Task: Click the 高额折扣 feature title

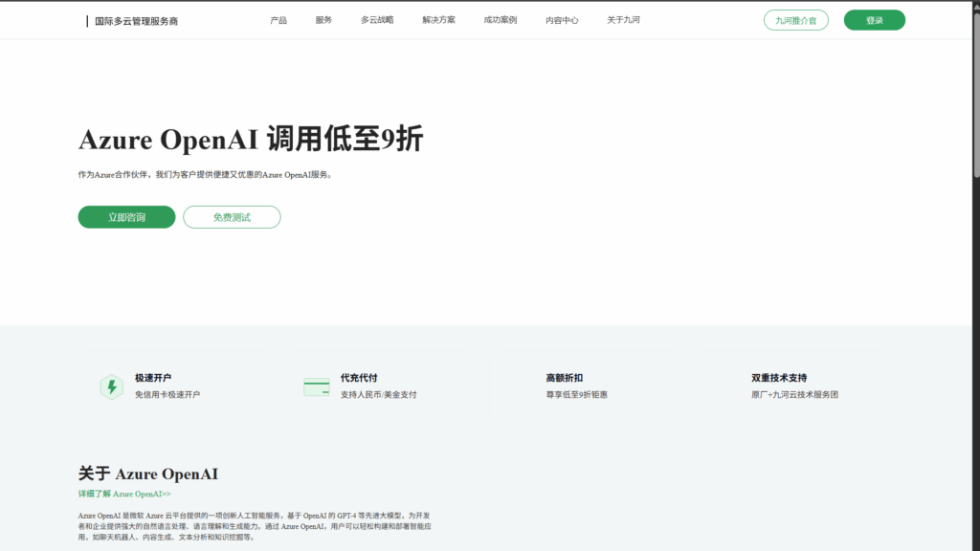Action: (565, 378)
